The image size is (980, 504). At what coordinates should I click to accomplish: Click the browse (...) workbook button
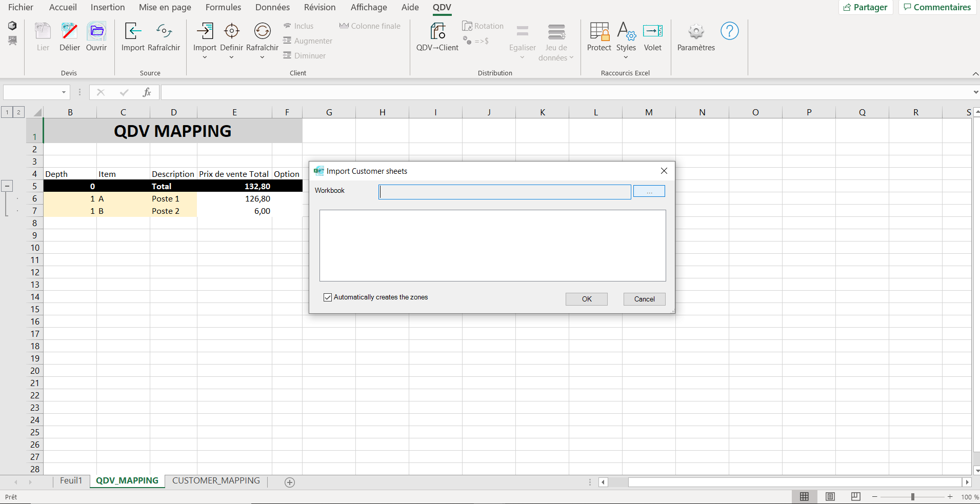pyautogui.click(x=649, y=191)
